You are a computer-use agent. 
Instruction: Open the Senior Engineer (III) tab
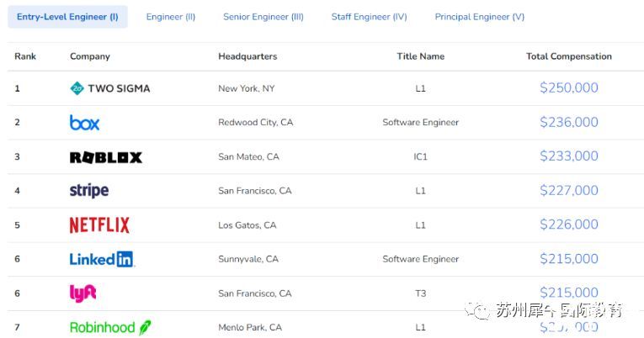[263, 17]
